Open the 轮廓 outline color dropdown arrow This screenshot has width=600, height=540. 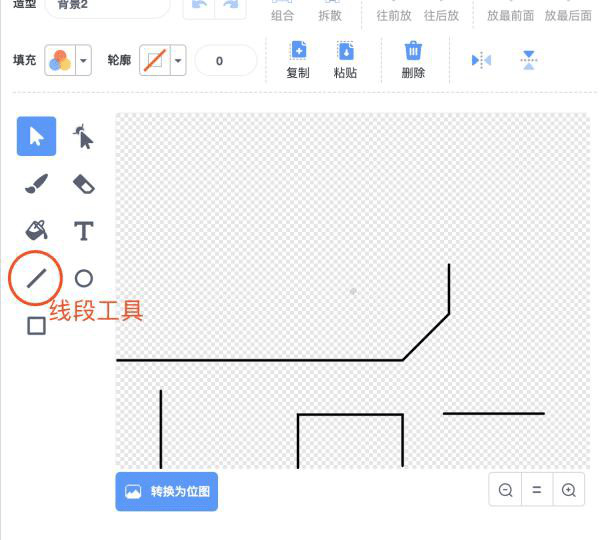click(x=178, y=60)
